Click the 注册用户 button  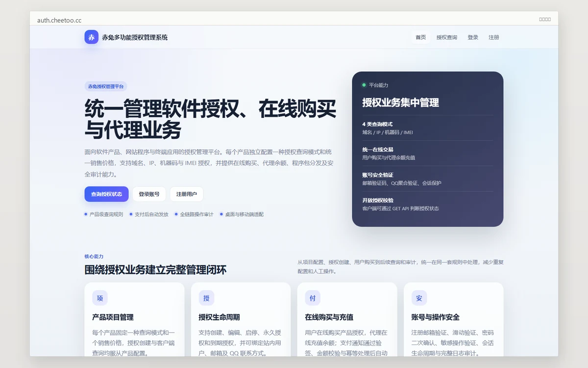click(x=187, y=194)
